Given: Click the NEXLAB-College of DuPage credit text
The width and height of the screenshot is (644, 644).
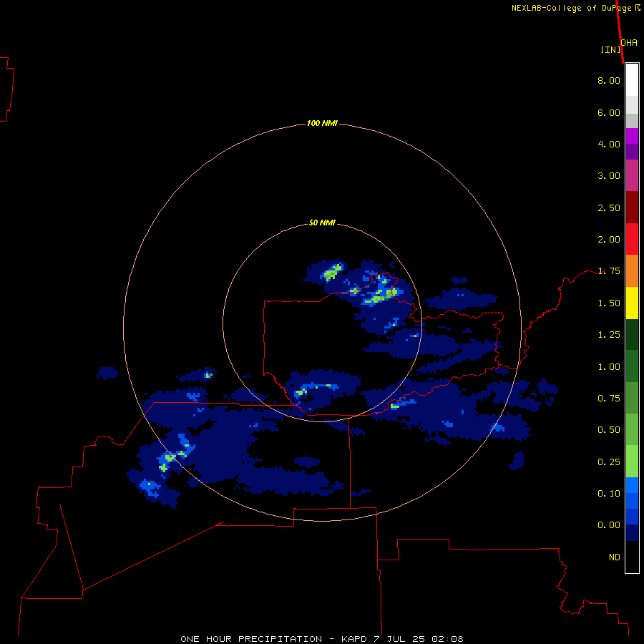Looking at the screenshot, I should pyautogui.click(x=576, y=8).
